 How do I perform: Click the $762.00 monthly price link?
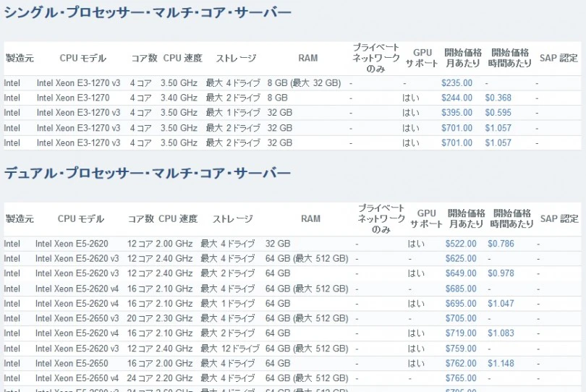[461, 363]
